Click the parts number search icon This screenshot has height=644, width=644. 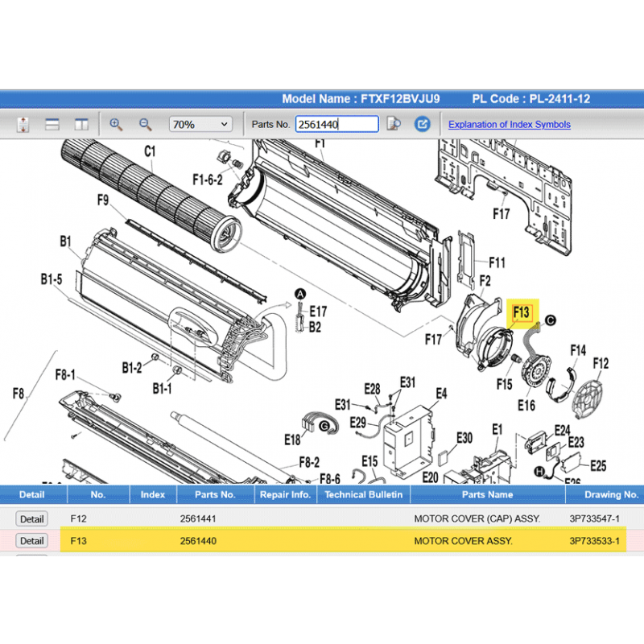click(x=394, y=124)
